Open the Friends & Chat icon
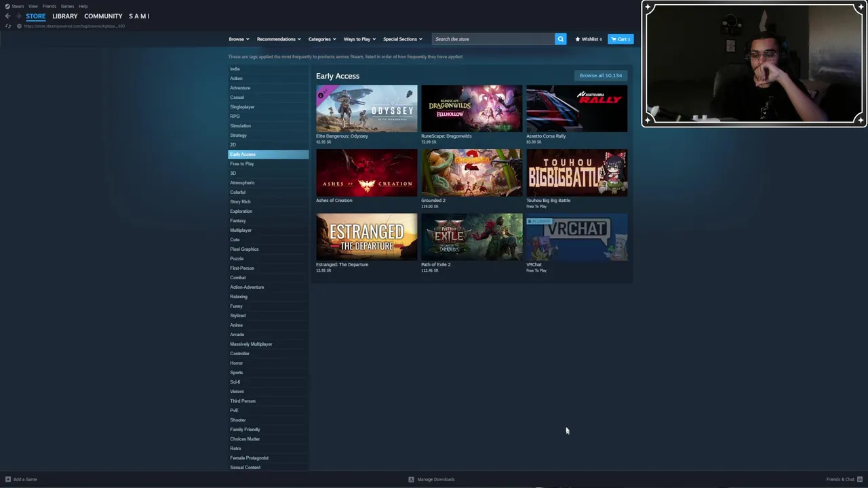 (860, 479)
